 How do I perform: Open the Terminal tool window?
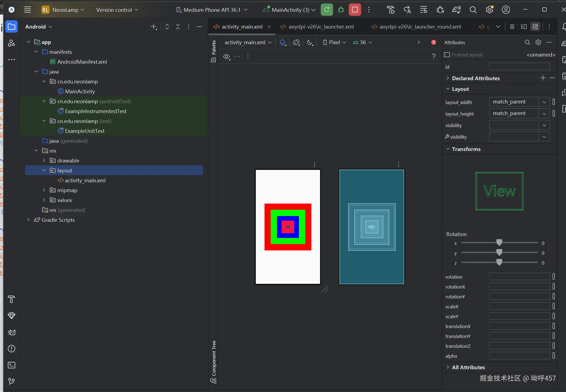pos(12,365)
